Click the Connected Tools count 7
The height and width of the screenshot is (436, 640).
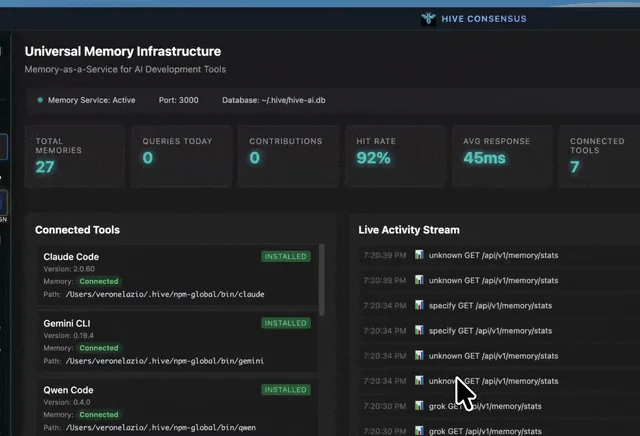(x=575, y=167)
